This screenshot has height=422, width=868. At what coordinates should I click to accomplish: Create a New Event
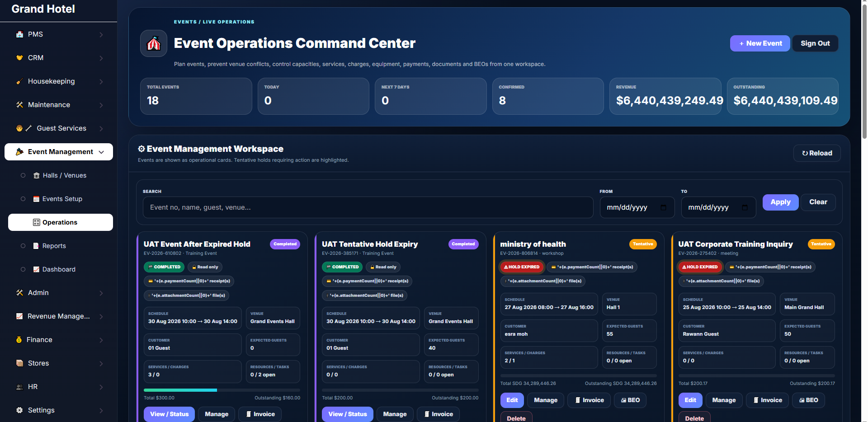760,43
